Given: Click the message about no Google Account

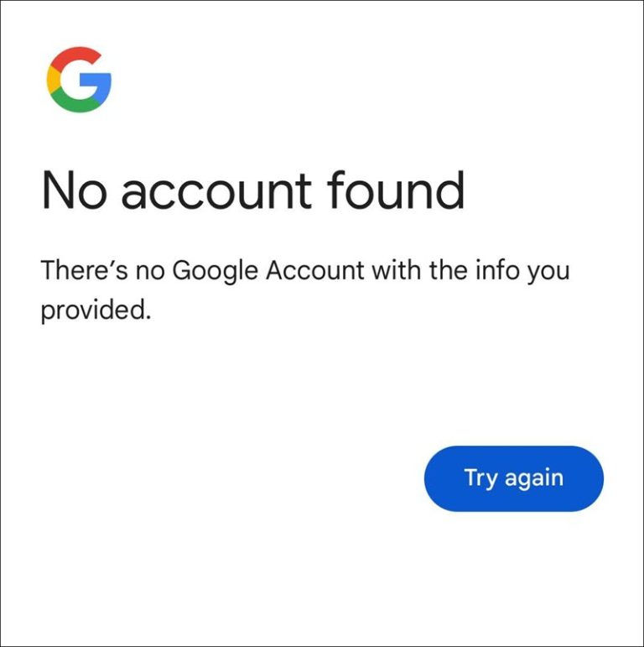Looking at the screenshot, I should tap(305, 290).
